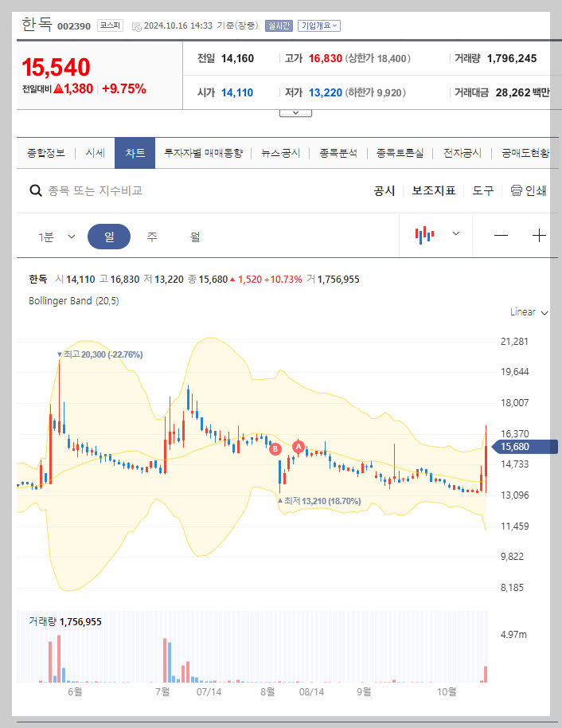The height and width of the screenshot is (728, 562).
Task: Keep daily (일) view selected
Action: (109, 236)
